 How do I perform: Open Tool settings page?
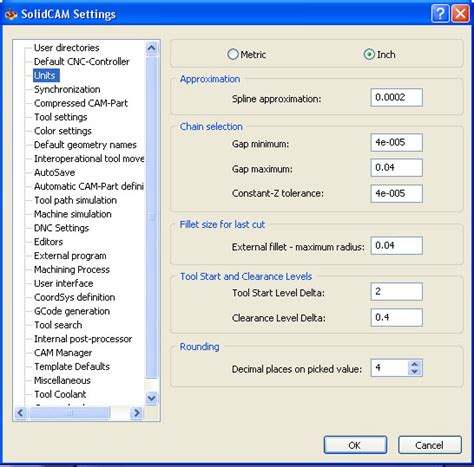click(61, 117)
